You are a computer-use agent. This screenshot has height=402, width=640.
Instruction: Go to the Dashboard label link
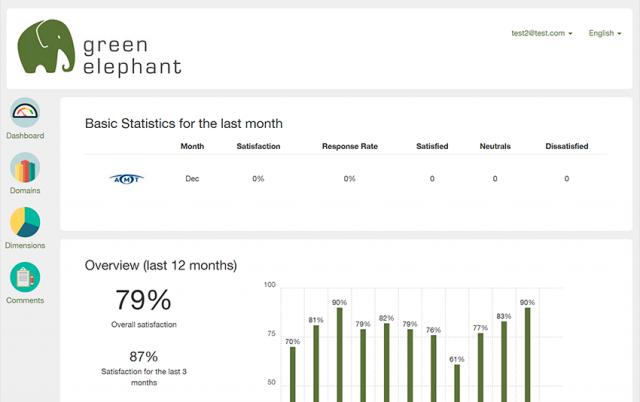25,135
